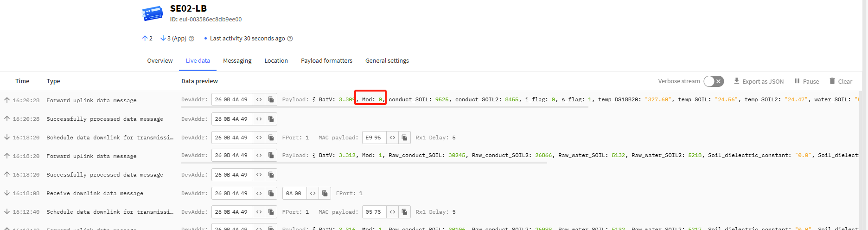Toggle DevAddr format in 16:20:28 Successfully processed row

point(259,119)
